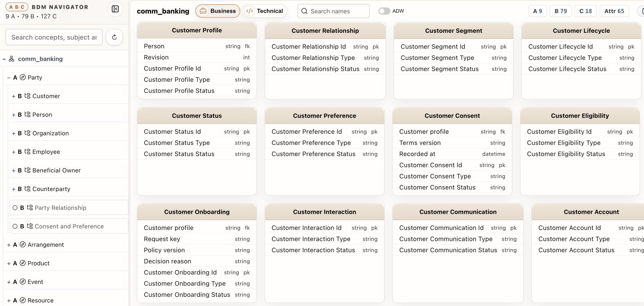Expand the Arrangement concept node
Screen dimensions: 644x306
click(9, 245)
